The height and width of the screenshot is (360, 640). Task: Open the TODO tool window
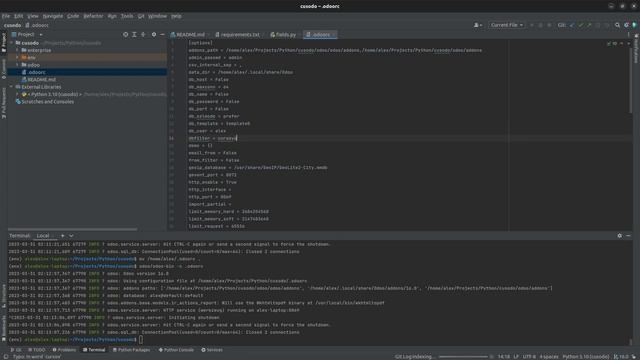tap(37, 350)
